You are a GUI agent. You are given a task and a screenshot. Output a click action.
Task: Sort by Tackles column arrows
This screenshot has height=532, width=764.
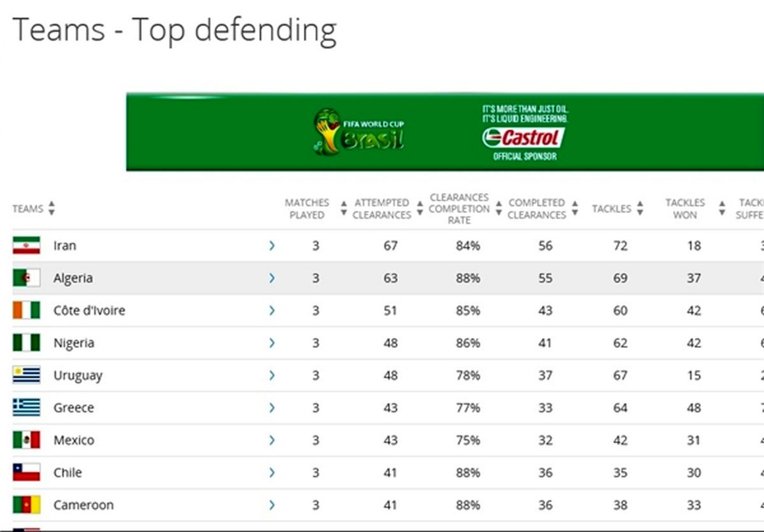click(x=640, y=209)
